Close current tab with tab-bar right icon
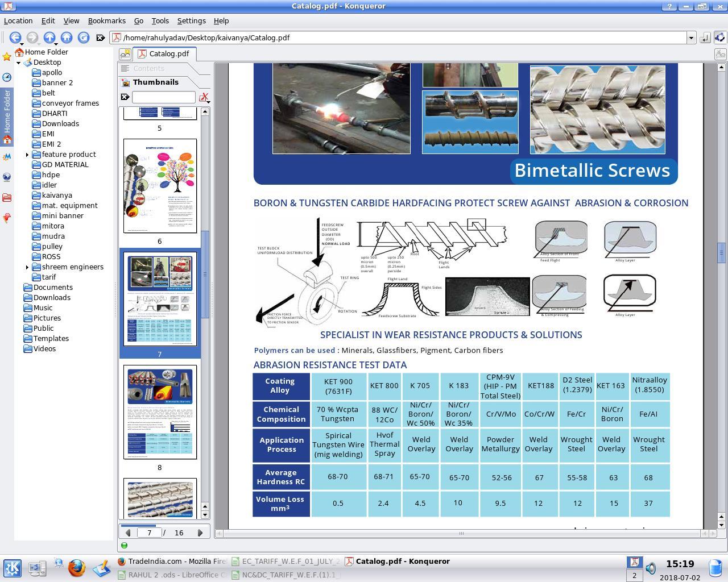728x582 pixels. 720,54
